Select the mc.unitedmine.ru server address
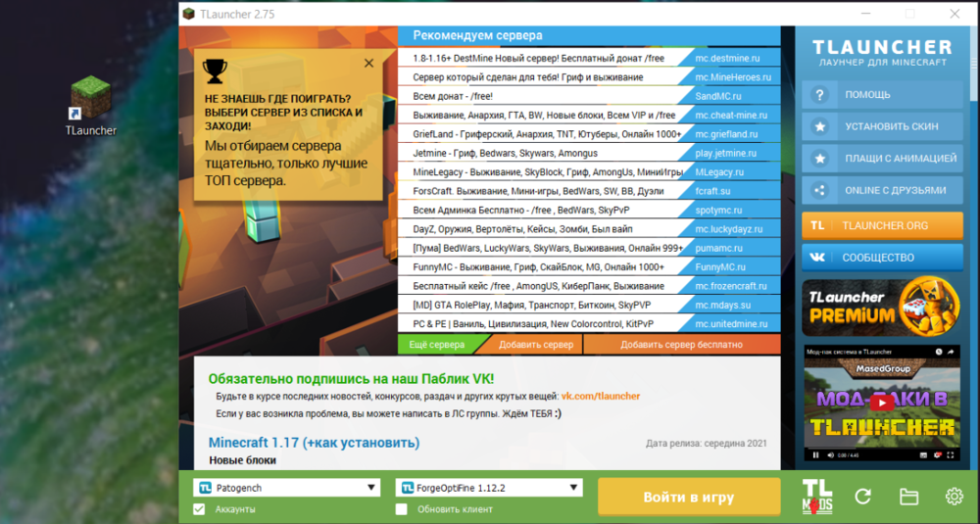This screenshot has width=980, height=524. pos(731,324)
